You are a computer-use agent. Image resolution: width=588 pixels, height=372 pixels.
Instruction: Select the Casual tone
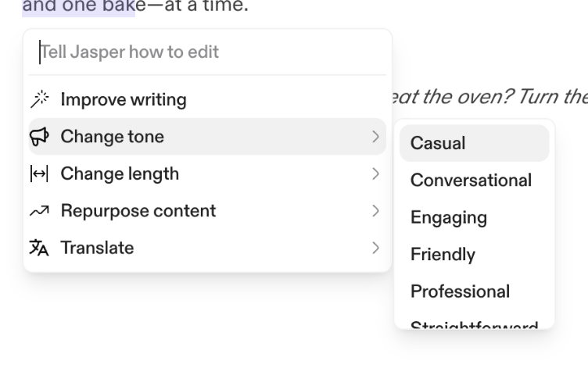(x=438, y=143)
